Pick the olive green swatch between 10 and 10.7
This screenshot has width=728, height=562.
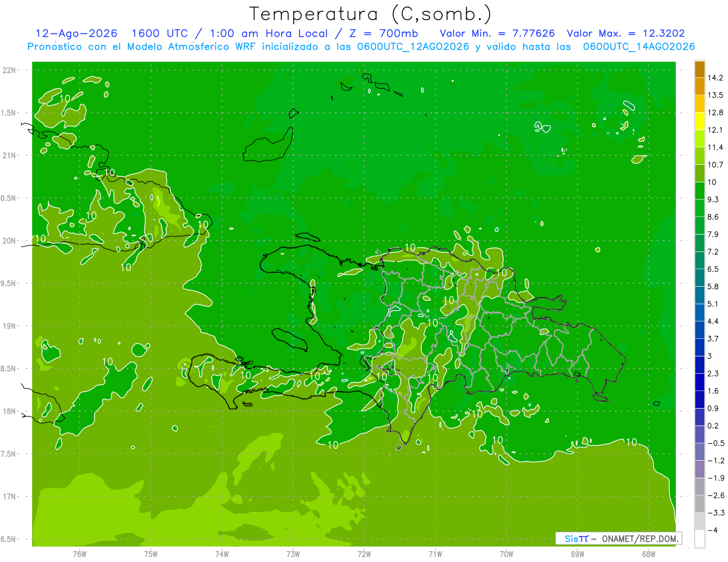pos(699,173)
